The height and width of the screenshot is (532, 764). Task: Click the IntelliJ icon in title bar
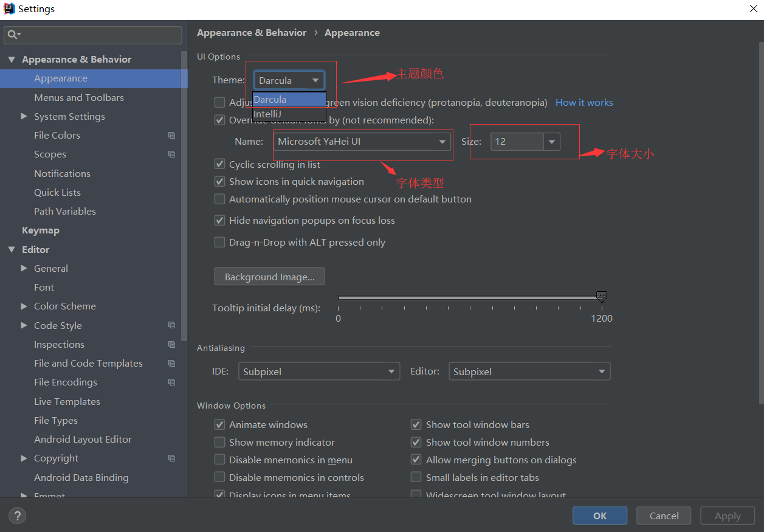pos(9,9)
